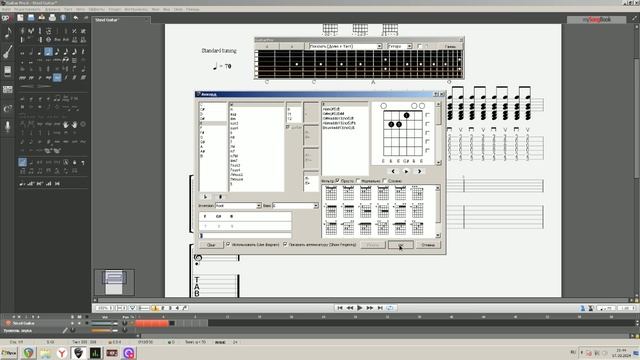Viewport: 640px width, 360px height.
Task: Select the highlighted quarter note duration icon
Action: tap(48, 52)
